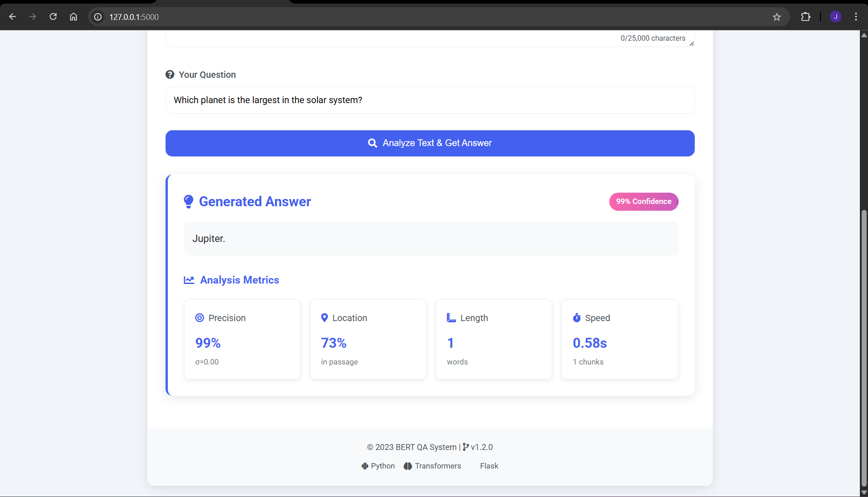The width and height of the screenshot is (868, 497).
Task: Click the Precision target icon
Action: 199,318
